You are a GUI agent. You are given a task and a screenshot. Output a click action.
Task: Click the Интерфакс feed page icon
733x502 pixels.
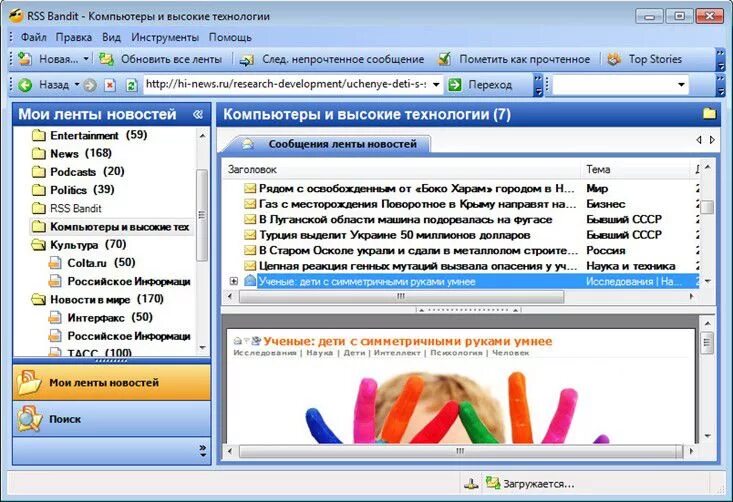click(x=55, y=318)
